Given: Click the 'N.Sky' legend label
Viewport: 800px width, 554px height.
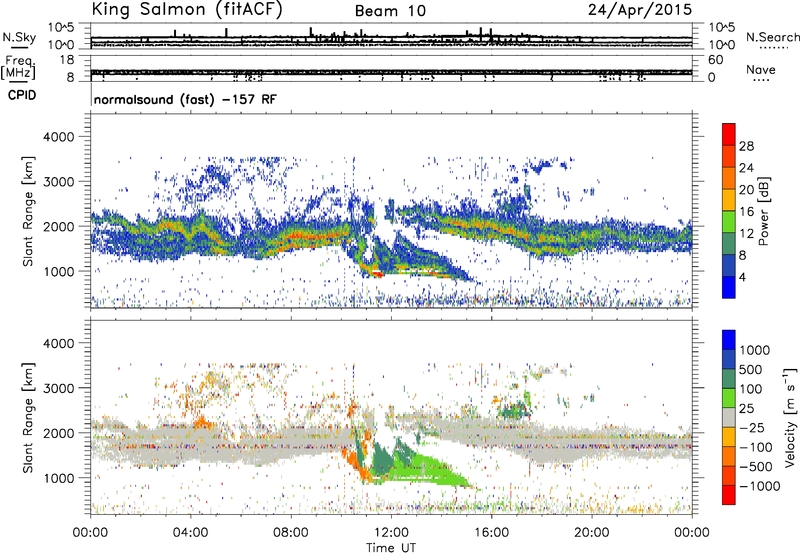Looking at the screenshot, I should click(19, 37).
